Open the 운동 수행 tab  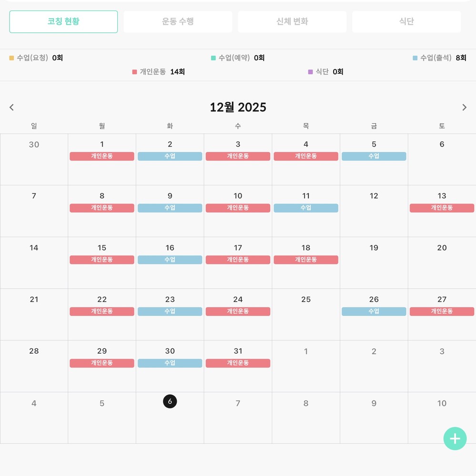(x=178, y=22)
